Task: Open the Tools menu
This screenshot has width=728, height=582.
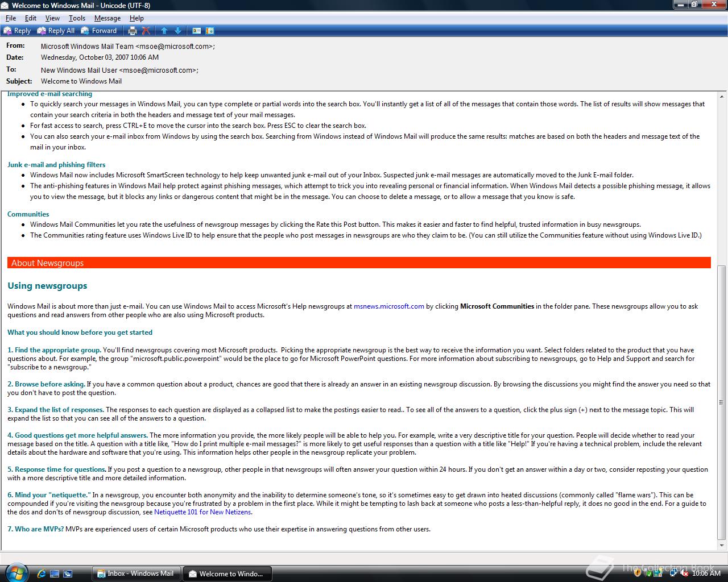Action: [x=77, y=18]
